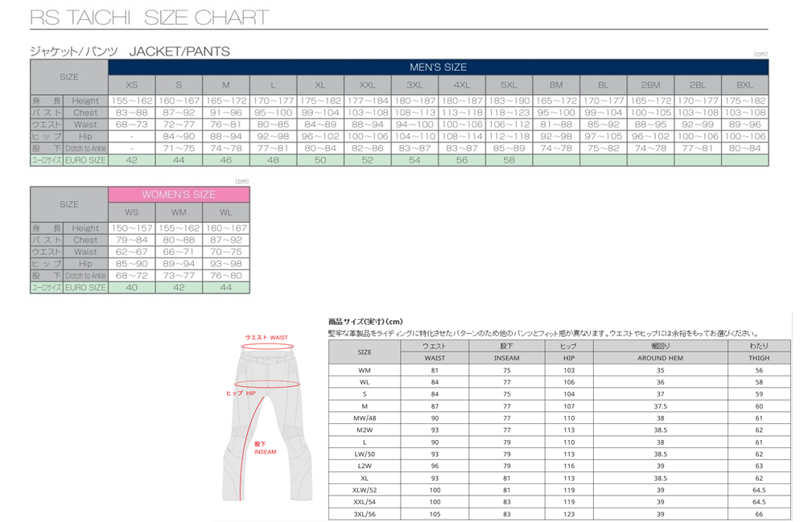
Task: Select the JACKET/PANTS section heading
Action: pyautogui.click(x=179, y=51)
